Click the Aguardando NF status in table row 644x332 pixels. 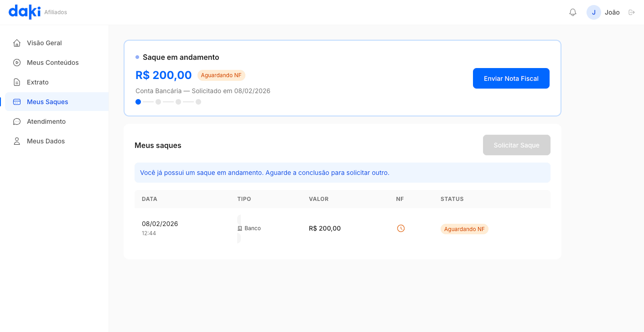click(x=464, y=229)
